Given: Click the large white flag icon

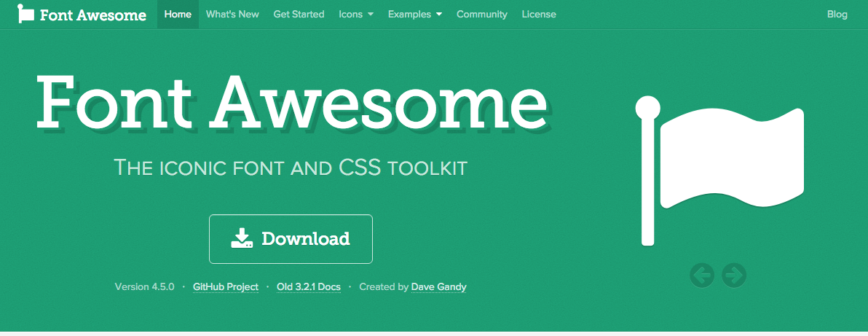Looking at the screenshot, I should [x=719, y=171].
